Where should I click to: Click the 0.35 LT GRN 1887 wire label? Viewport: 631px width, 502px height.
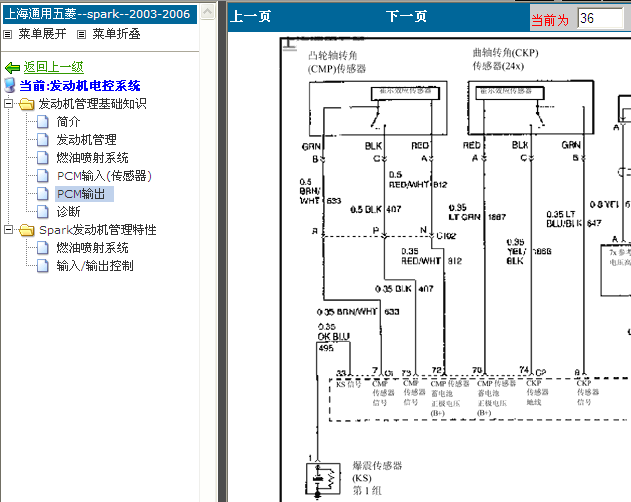[x=477, y=212]
